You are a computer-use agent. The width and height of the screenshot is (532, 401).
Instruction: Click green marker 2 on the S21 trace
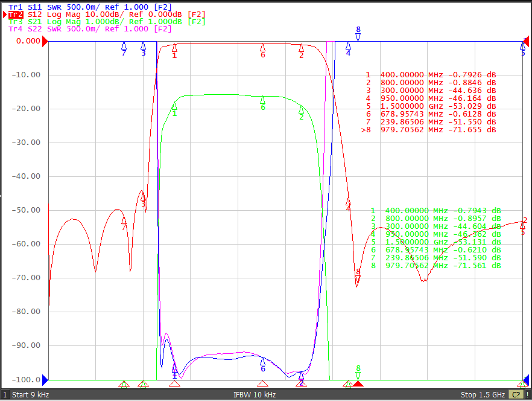coord(302,110)
